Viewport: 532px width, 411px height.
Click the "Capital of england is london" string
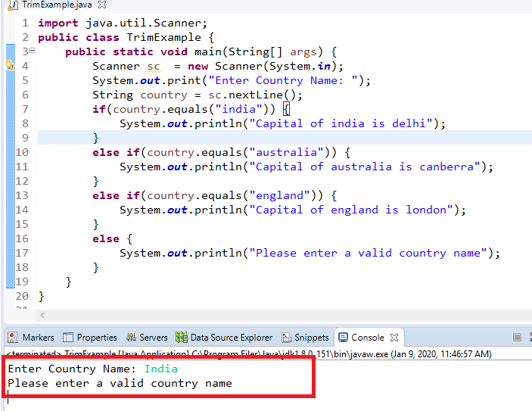[351, 210]
